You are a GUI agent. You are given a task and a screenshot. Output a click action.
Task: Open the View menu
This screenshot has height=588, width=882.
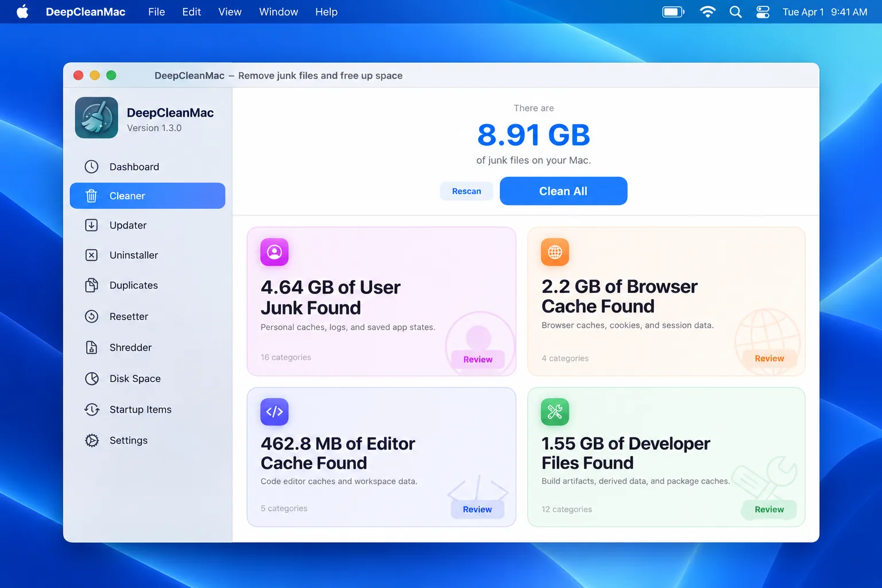[x=230, y=12]
